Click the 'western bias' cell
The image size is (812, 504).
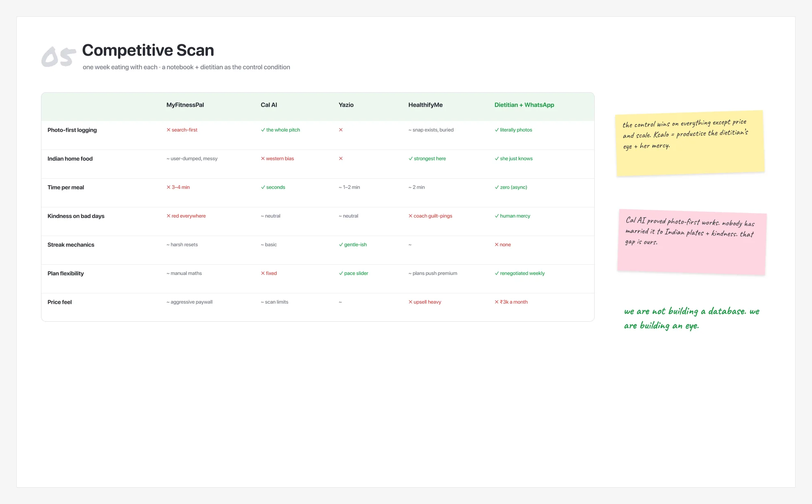[x=277, y=159]
